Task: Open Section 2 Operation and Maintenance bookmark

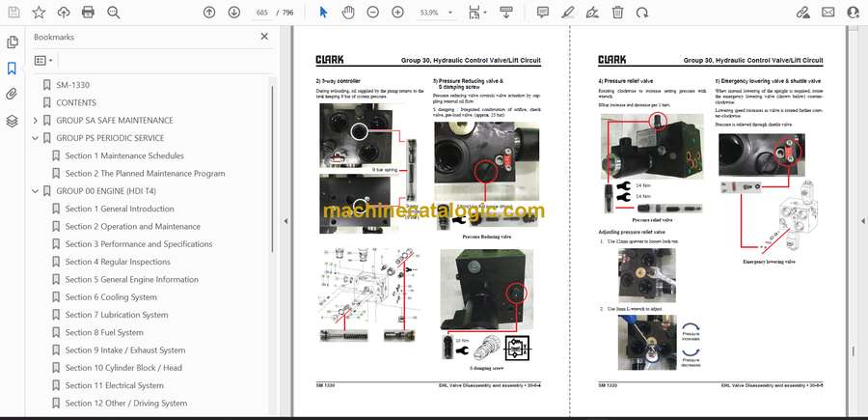Action: coord(133,227)
